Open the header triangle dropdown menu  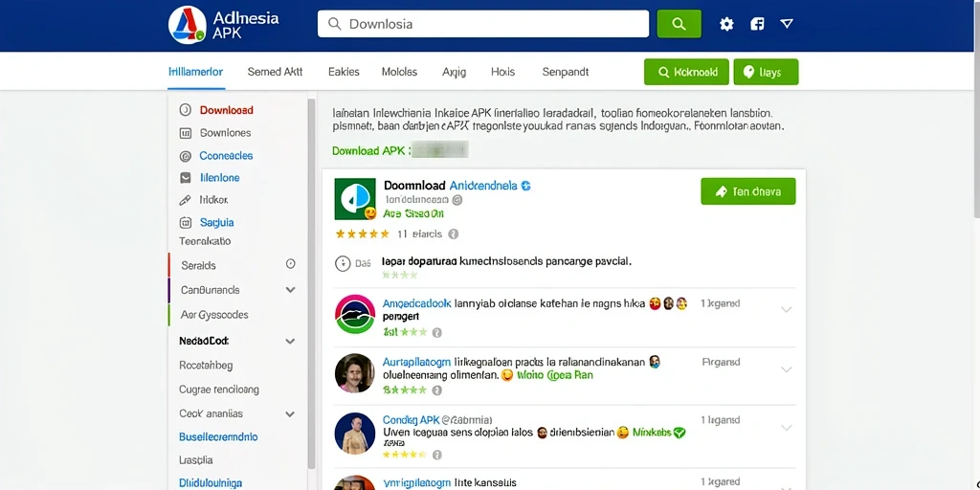pos(787,24)
